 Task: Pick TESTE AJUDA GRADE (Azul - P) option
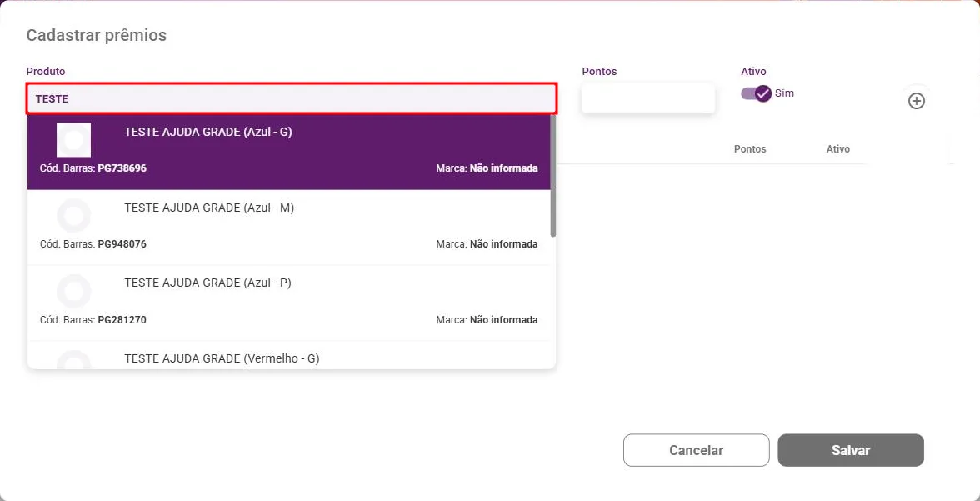tap(288, 303)
